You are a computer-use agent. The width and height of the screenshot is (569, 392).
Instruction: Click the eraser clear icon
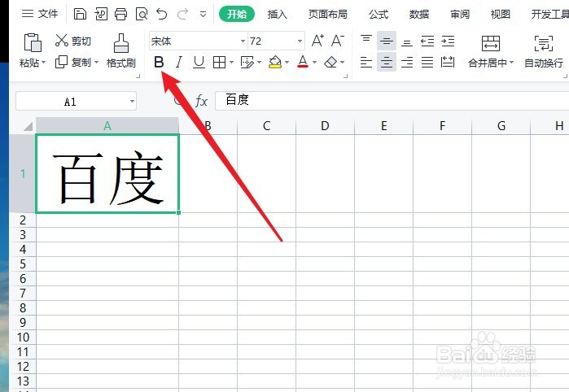pyautogui.click(x=330, y=63)
